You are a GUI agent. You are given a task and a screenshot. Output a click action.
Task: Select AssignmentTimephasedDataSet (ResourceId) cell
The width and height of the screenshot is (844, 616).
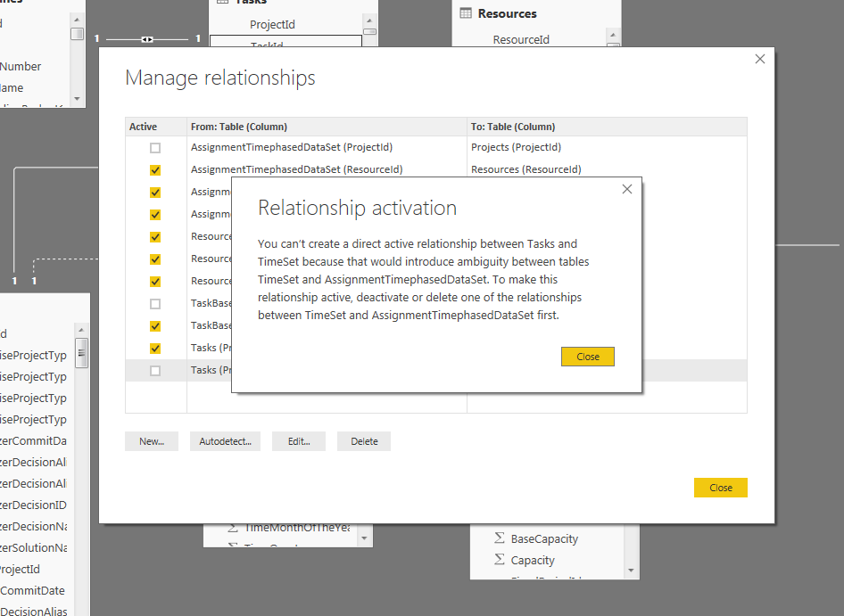coord(296,169)
